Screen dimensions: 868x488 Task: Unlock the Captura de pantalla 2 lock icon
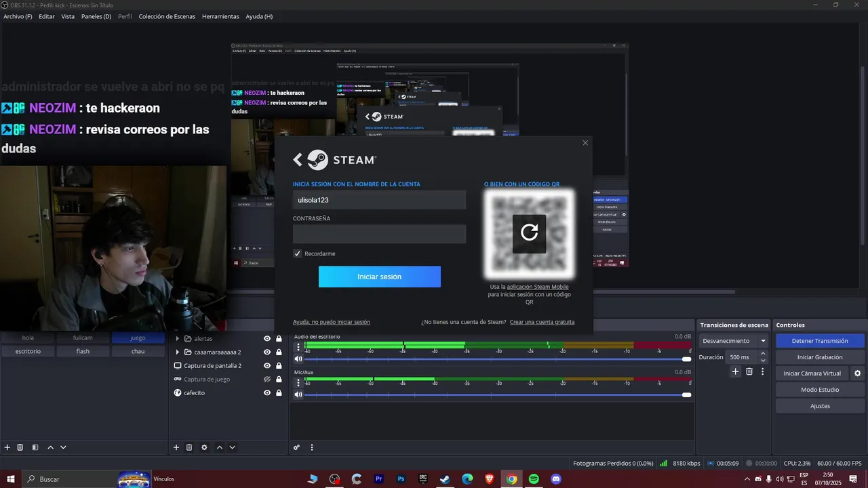point(279,366)
